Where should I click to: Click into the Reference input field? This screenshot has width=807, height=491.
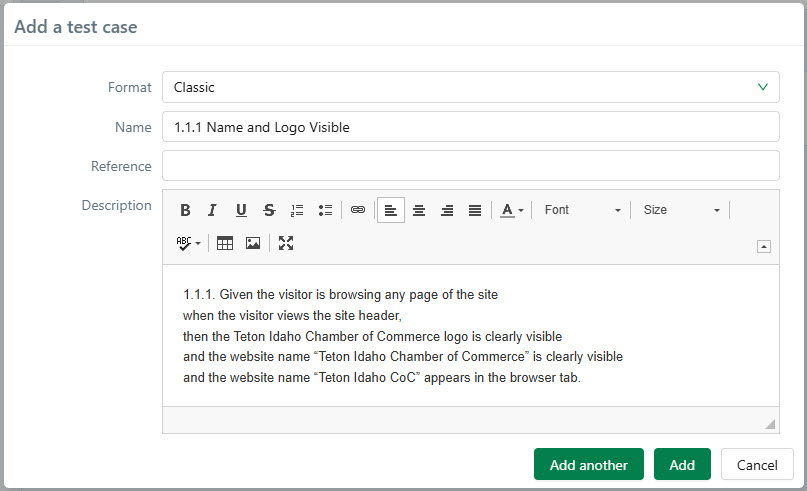coord(470,166)
